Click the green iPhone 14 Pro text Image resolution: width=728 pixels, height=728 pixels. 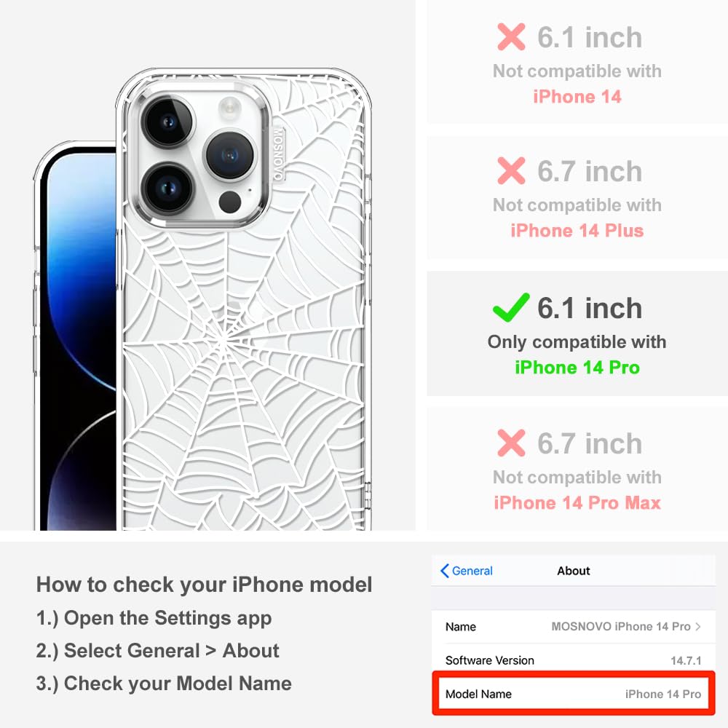(x=577, y=367)
